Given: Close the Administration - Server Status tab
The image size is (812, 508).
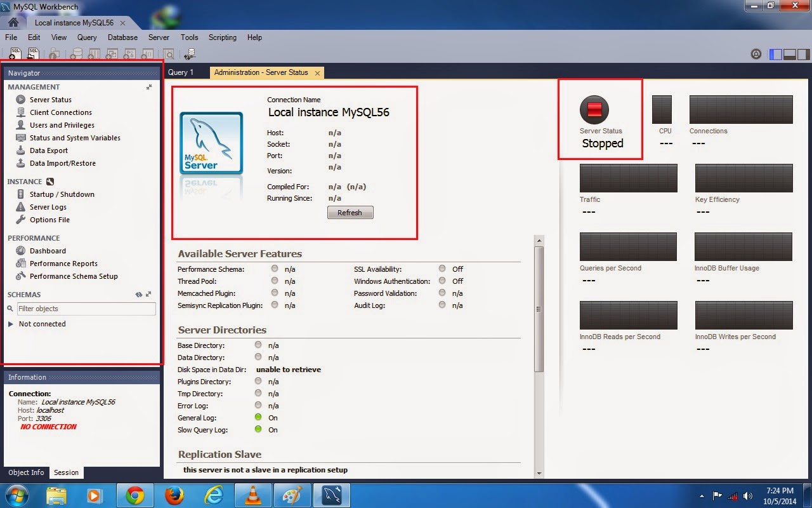Looking at the screenshot, I should [x=317, y=73].
